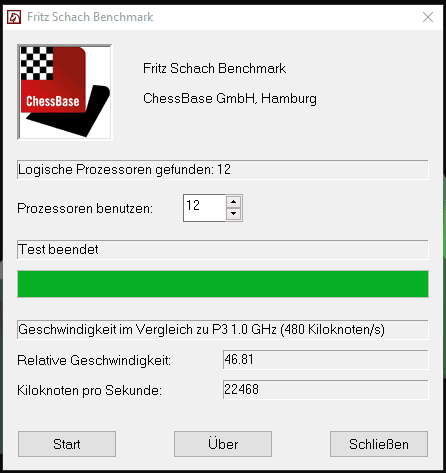Click the Kiloknoten pro Sekunde label
446x473 pixels.
click(89, 390)
